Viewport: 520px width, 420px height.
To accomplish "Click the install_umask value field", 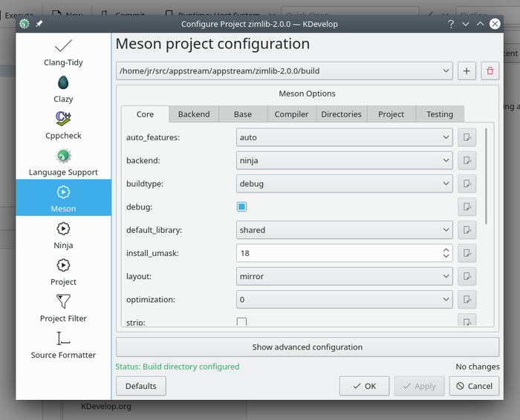I will 338,253.
